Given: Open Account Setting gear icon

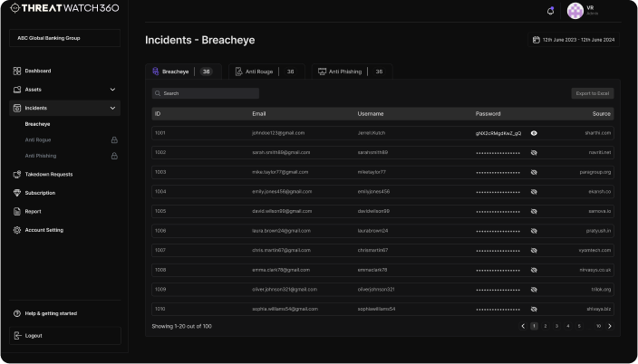Looking at the screenshot, I should click(x=17, y=230).
